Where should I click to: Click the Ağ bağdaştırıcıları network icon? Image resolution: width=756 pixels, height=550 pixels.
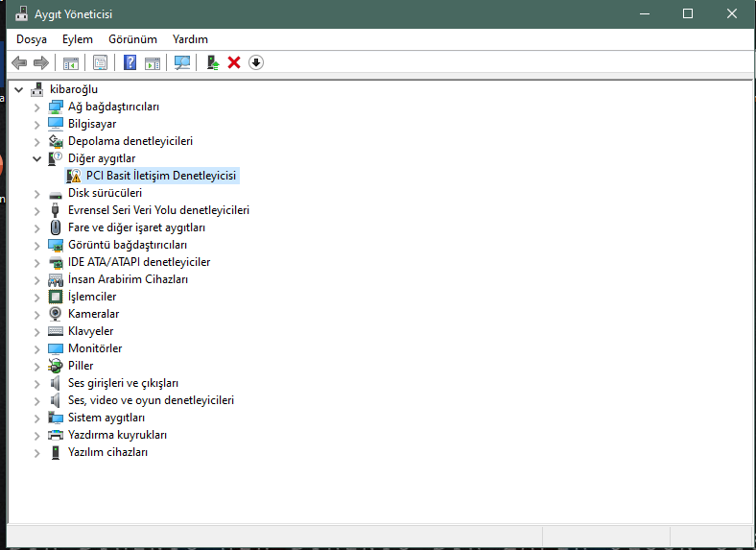(56, 107)
